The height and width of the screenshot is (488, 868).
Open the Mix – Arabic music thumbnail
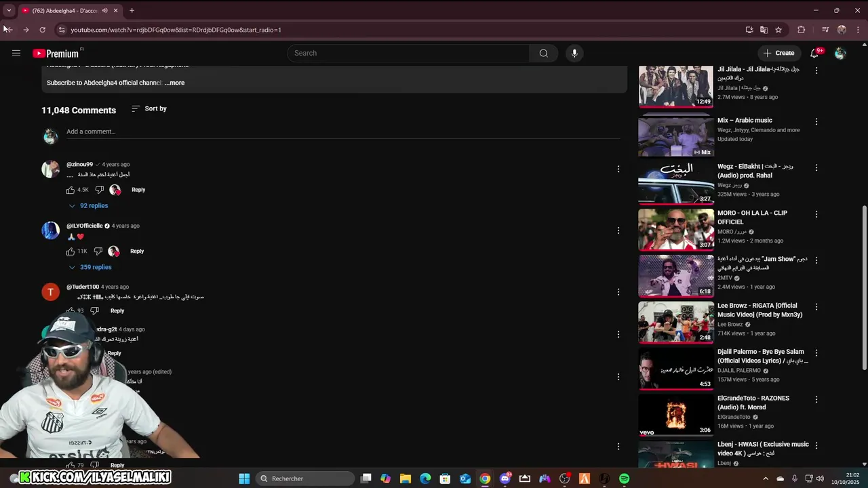coord(676,136)
